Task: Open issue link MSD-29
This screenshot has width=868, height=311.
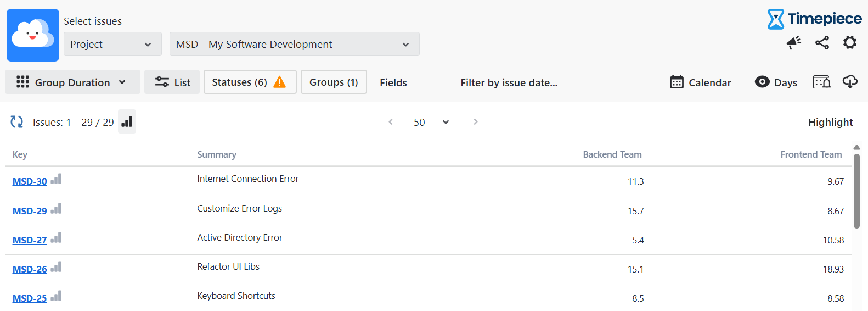Action: pyautogui.click(x=30, y=211)
